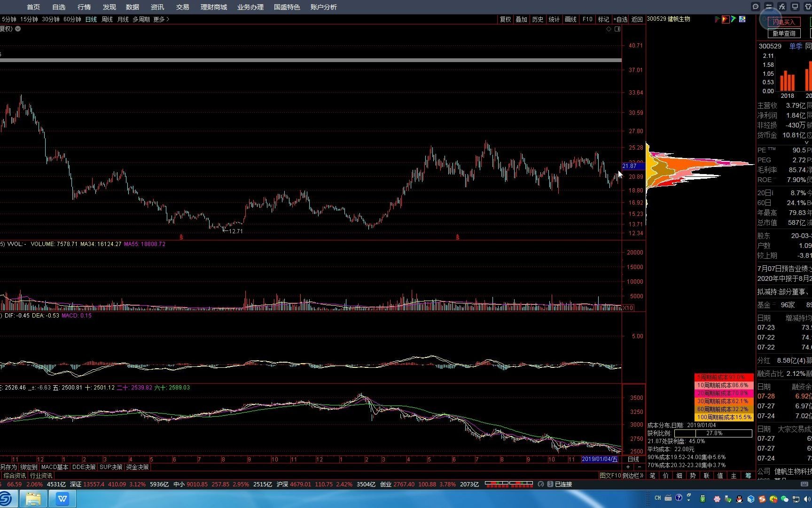Screen dimensions: 812x508
Task: Click the volume speaker tray icon
Action: [807, 499]
